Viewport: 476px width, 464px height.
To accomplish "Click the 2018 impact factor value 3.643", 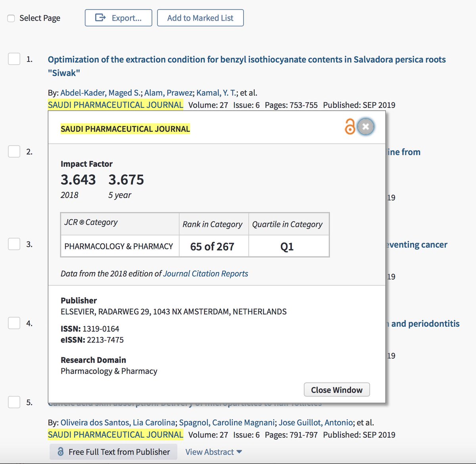I will pos(78,180).
